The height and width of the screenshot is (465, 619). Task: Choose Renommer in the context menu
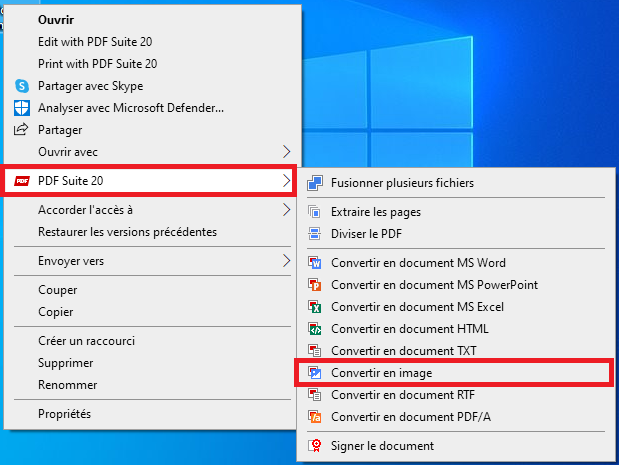(67, 385)
